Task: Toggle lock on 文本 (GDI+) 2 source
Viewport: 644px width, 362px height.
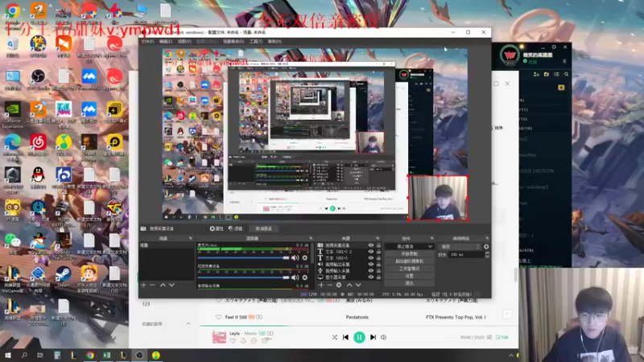Action: 378,252
